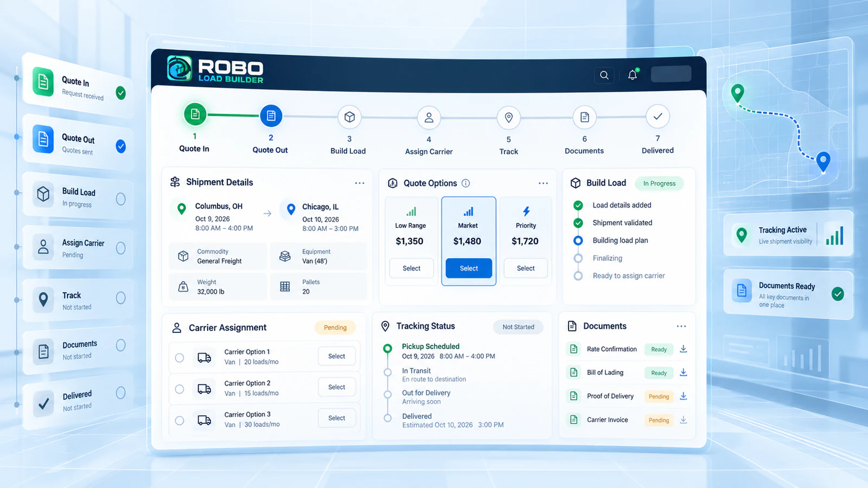868x488 pixels.
Task: Select the Low Range $1,350 quote
Action: click(411, 268)
